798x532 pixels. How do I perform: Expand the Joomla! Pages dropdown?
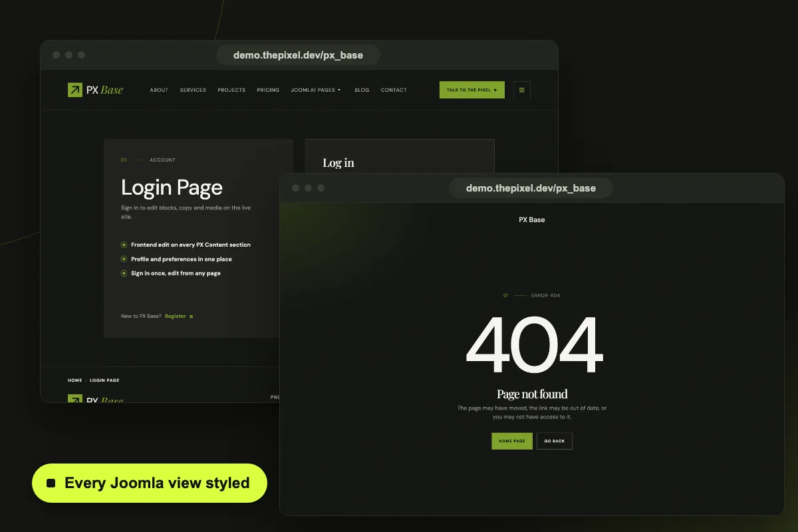click(316, 90)
